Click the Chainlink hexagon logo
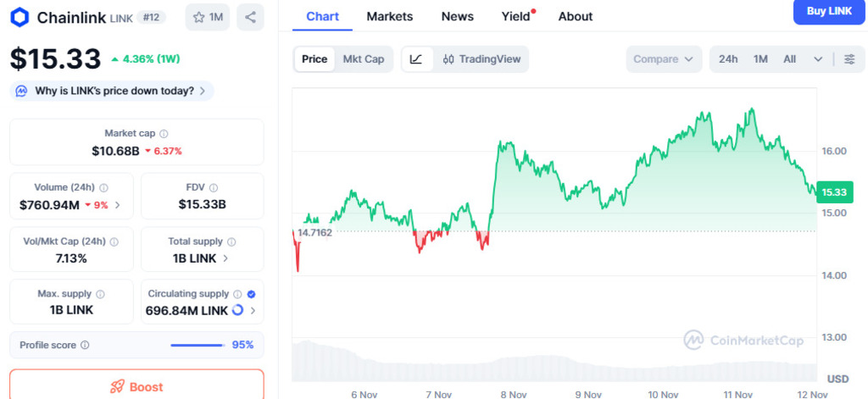Viewport: 868px width, 399px height. (19, 17)
